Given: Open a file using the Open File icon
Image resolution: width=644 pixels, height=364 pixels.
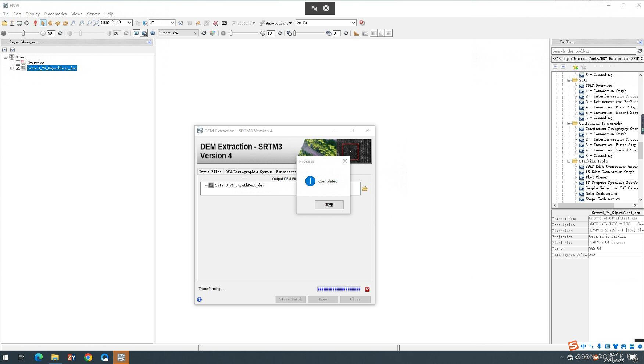Looking at the screenshot, I should point(4,23).
